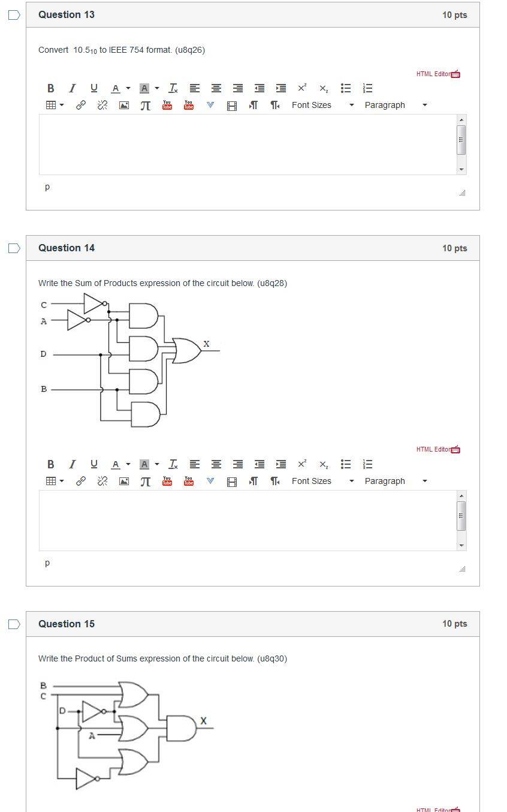Open Font Sizes dropdown in Question 13 editor

point(323,105)
